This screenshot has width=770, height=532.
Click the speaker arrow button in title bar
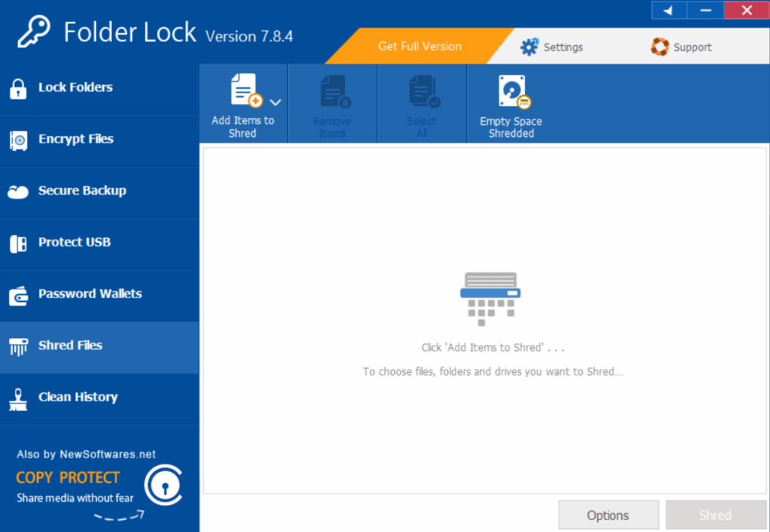point(668,11)
